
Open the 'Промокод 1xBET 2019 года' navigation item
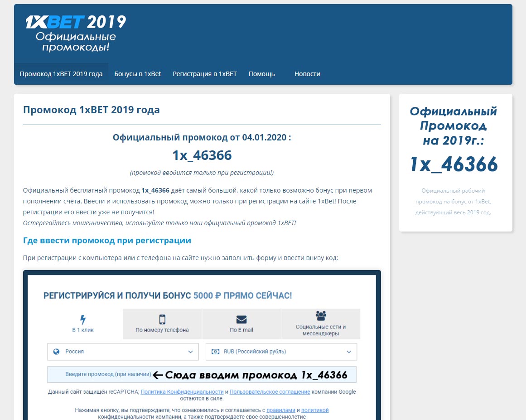pos(61,74)
